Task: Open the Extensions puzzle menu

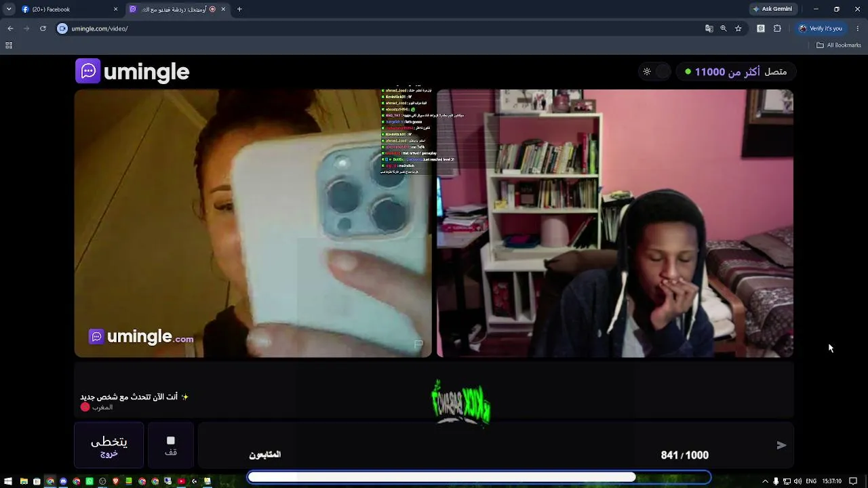Action: click(777, 28)
